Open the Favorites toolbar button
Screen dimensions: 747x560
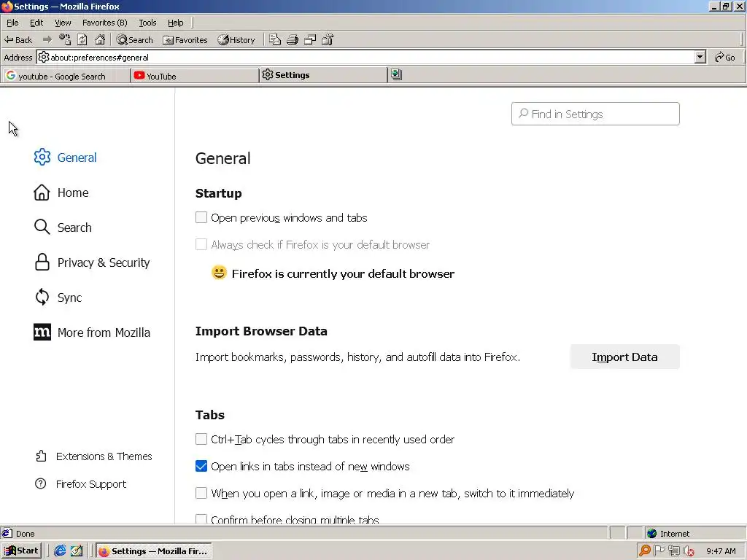click(185, 40)
